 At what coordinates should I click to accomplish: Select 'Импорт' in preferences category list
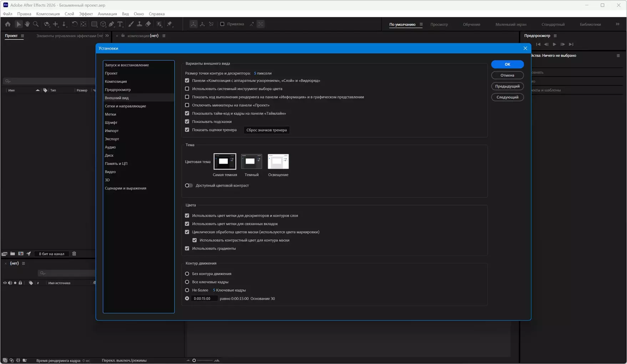pos(112,131)
